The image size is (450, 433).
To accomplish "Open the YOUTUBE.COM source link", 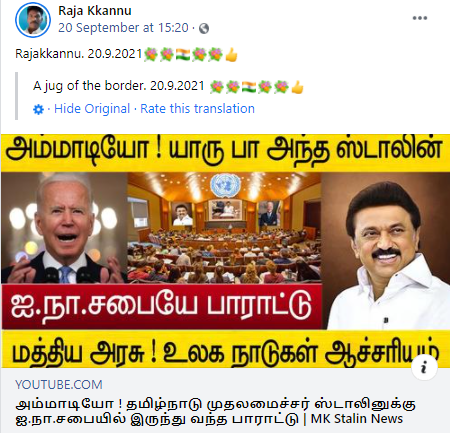I will point(59,385).
